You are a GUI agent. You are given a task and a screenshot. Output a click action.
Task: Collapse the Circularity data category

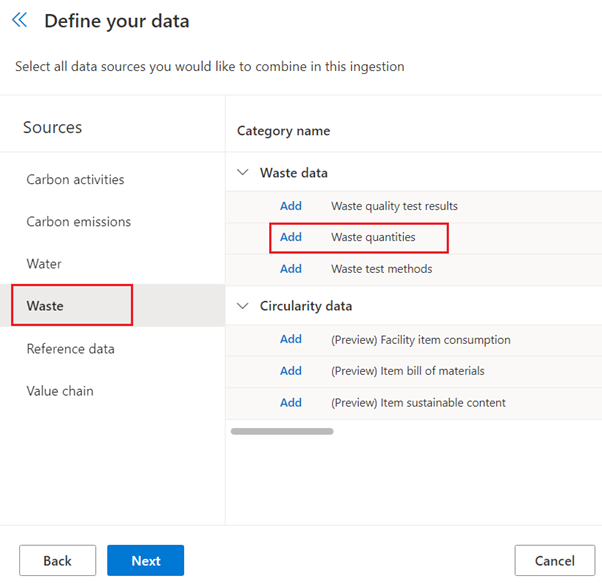[x=243, y=306]
